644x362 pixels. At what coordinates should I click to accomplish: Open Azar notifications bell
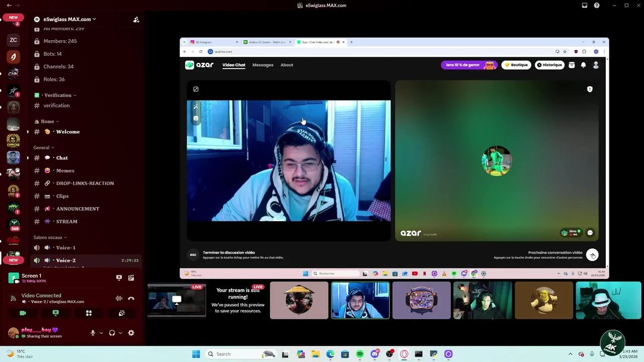584,65
